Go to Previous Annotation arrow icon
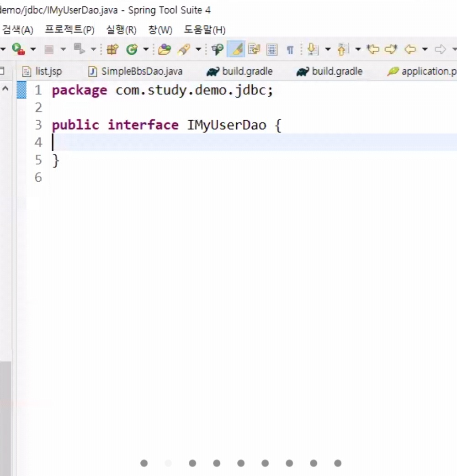 pos(343,49)
